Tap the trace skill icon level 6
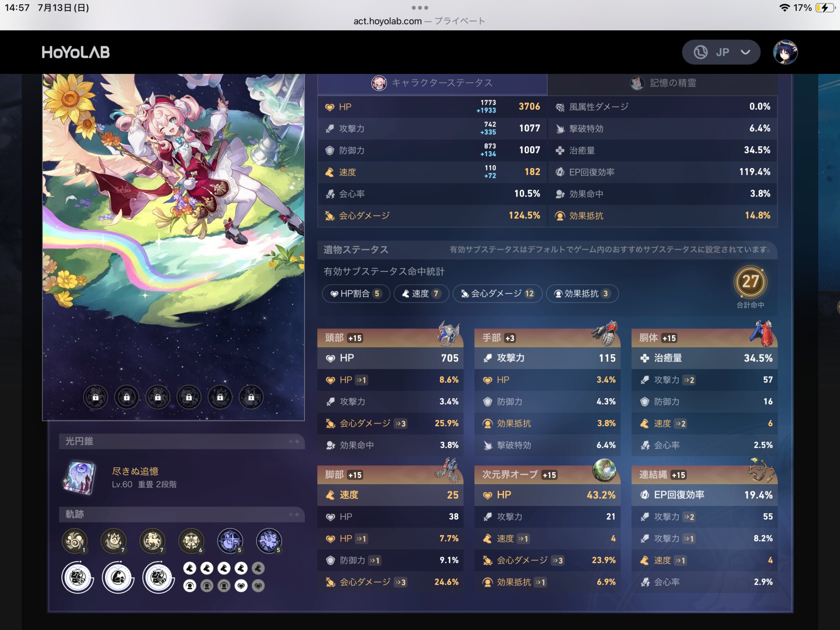840x630 pixels. click(x=192, y=541)
